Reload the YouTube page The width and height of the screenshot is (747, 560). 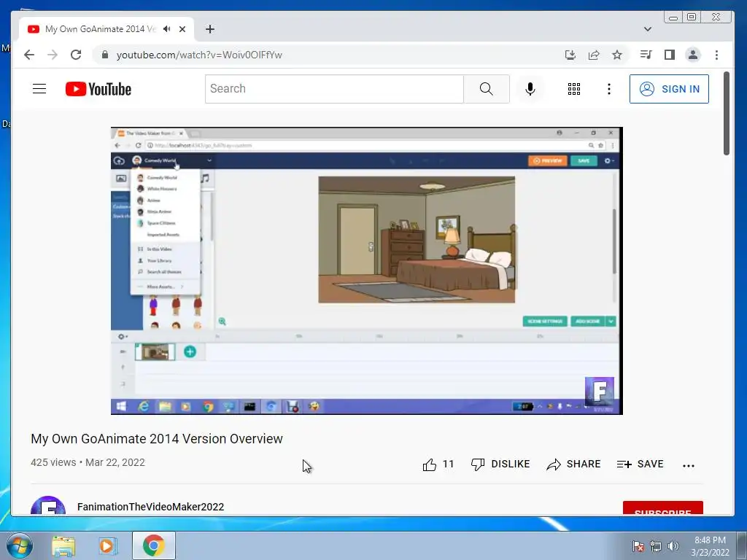76,55
